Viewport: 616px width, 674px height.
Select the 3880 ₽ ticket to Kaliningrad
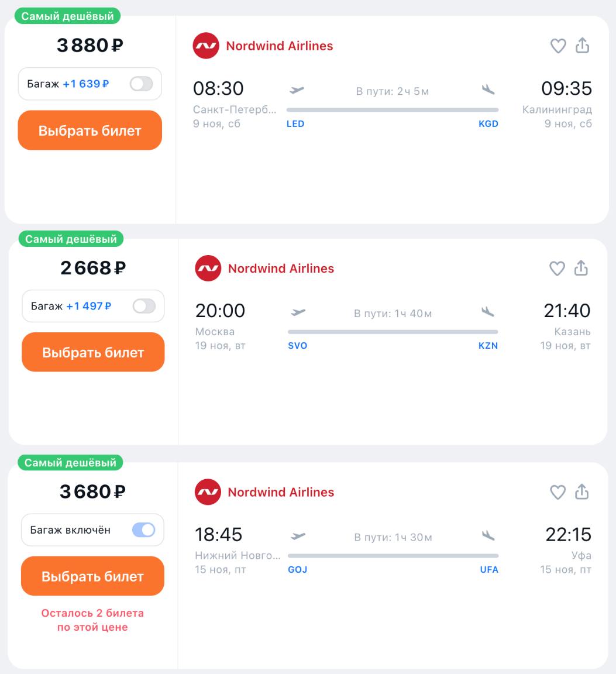(x=90, y=130)
